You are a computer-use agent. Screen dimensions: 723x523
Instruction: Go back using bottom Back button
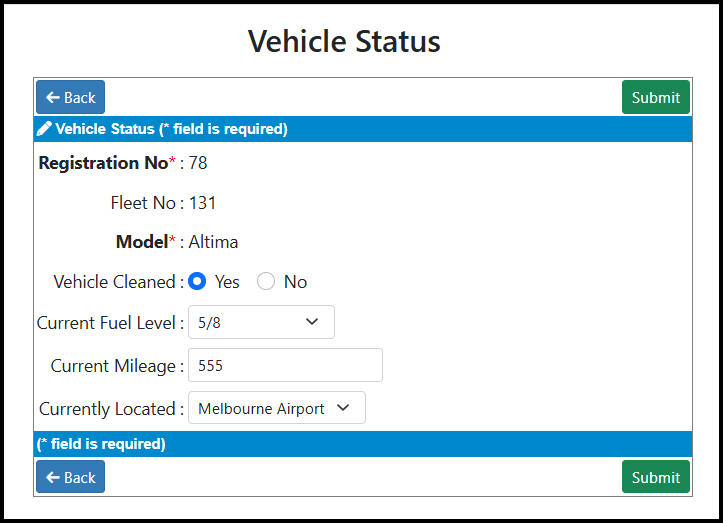71,477
